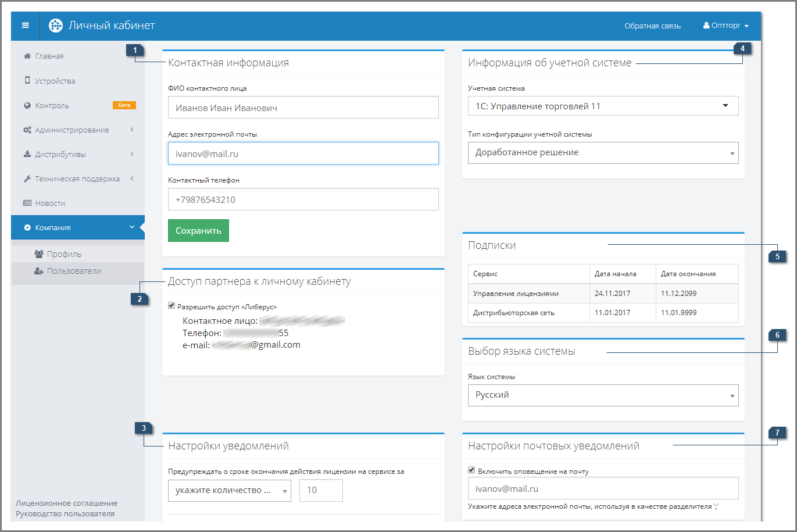Click the Личный кабинет logo icon
Screen dimensions: 797x532
pos(56,26)
